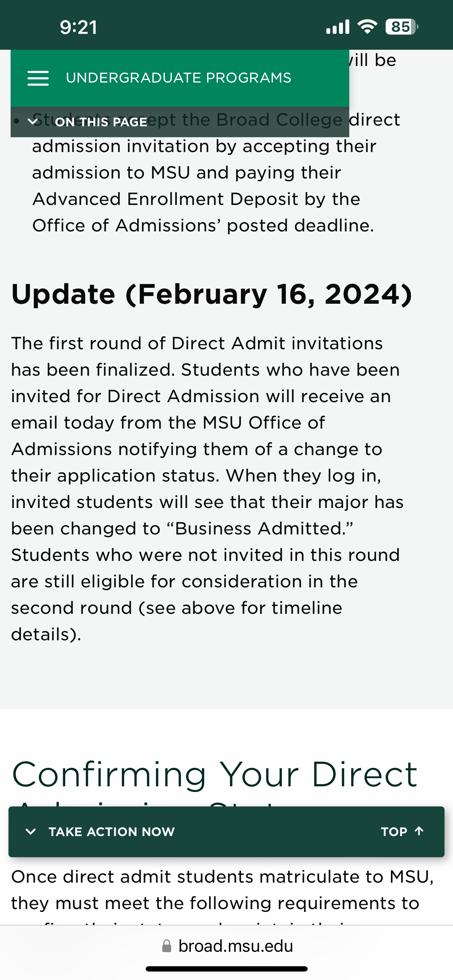Viewport: 453px width, 980px height.
Task: Open the On This Page section list
Action: pos(101,122)
